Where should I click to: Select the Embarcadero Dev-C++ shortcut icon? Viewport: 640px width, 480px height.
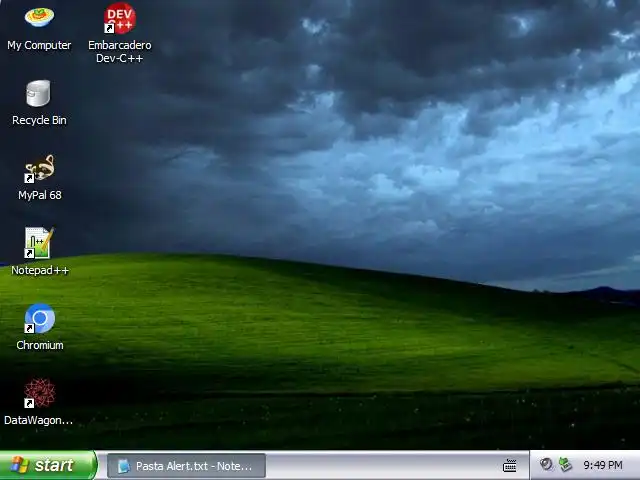(120, 18)
